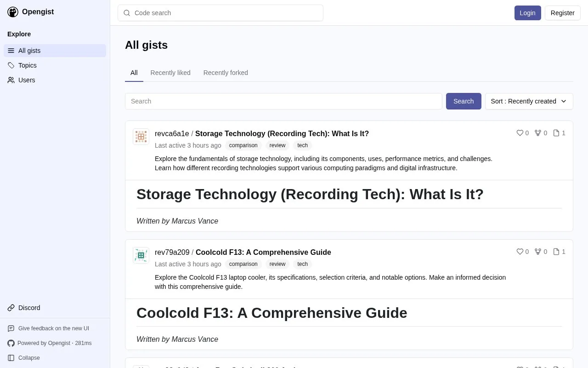Viewport: 588px width, 368px height.
Task: Open the Storage Technology gist title link
Action: pos(282,134)
